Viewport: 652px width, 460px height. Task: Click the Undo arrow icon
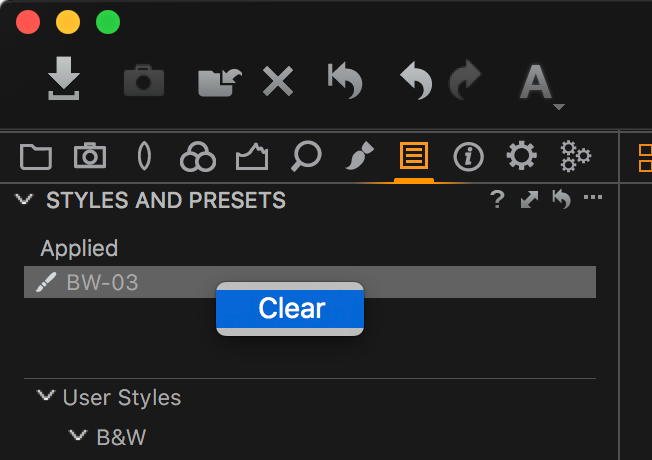(416, 80)
